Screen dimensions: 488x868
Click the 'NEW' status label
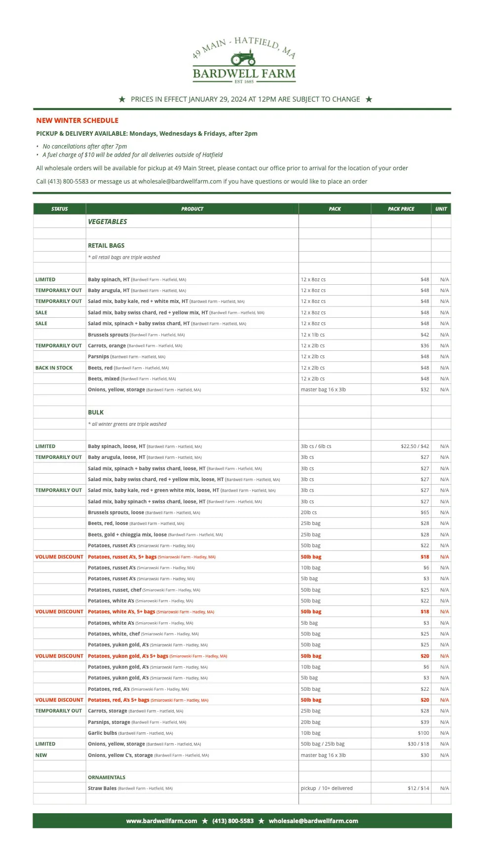coord(41,755)
